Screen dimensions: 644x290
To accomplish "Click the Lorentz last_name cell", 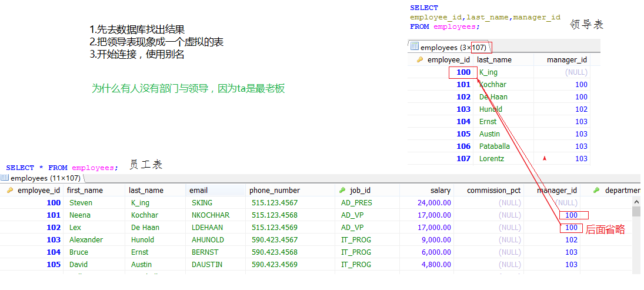I will click(x=492, y=159).
